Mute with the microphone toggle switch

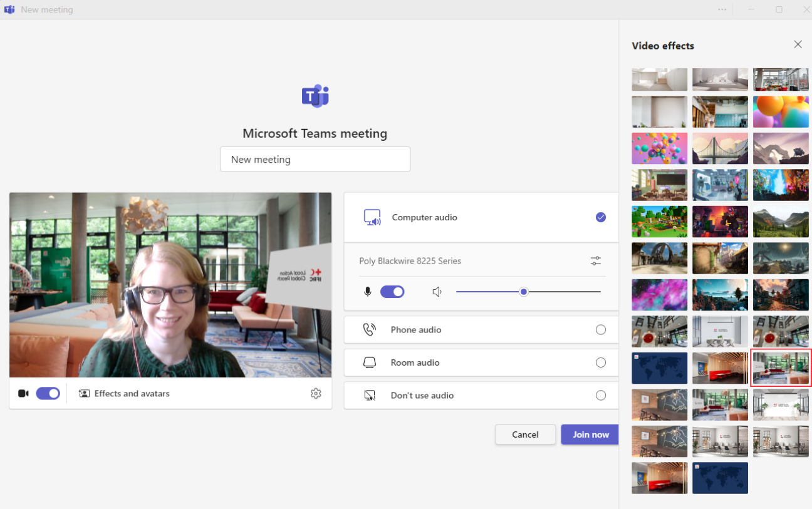(392, 292)
